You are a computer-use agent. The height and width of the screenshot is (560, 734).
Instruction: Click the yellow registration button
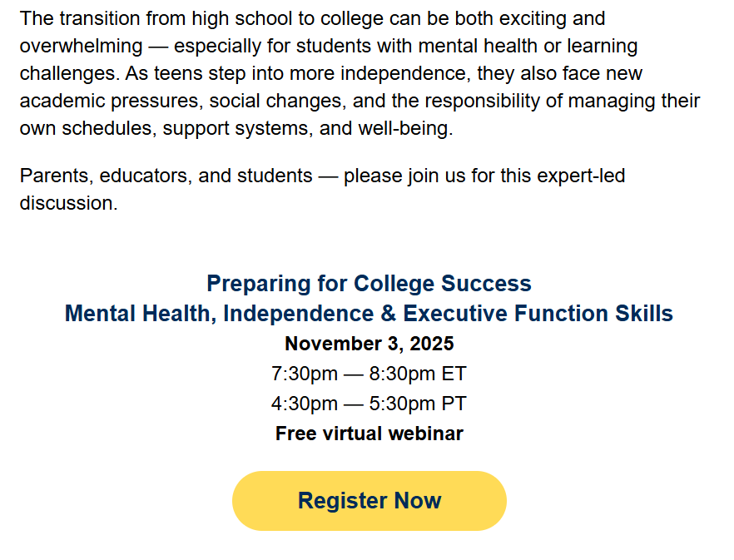click(x=369, y=500)
